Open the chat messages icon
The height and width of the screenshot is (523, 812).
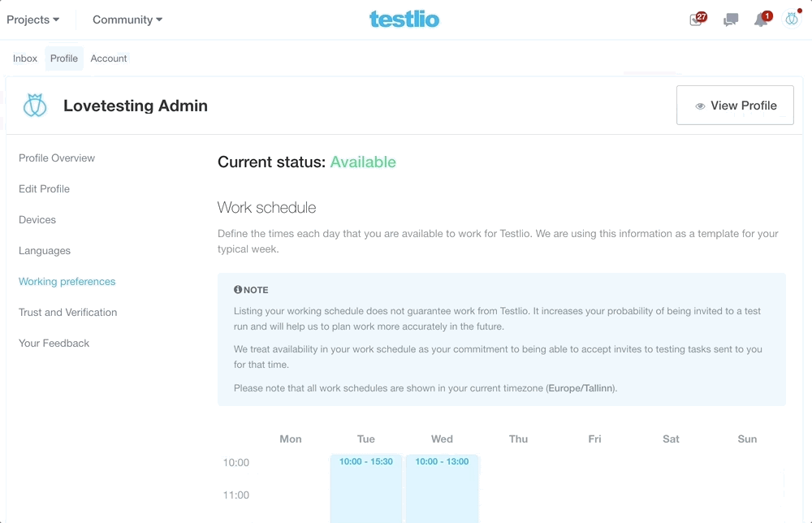pyautogui.click(x=731, y=19)
